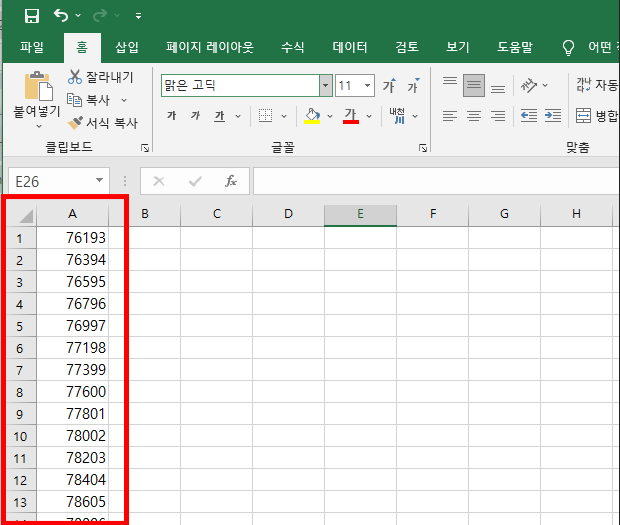The height and width of the screenshot is (525, 620).
Task: Click the lightbulb Tell Me icon
Action: pos(568,48)
